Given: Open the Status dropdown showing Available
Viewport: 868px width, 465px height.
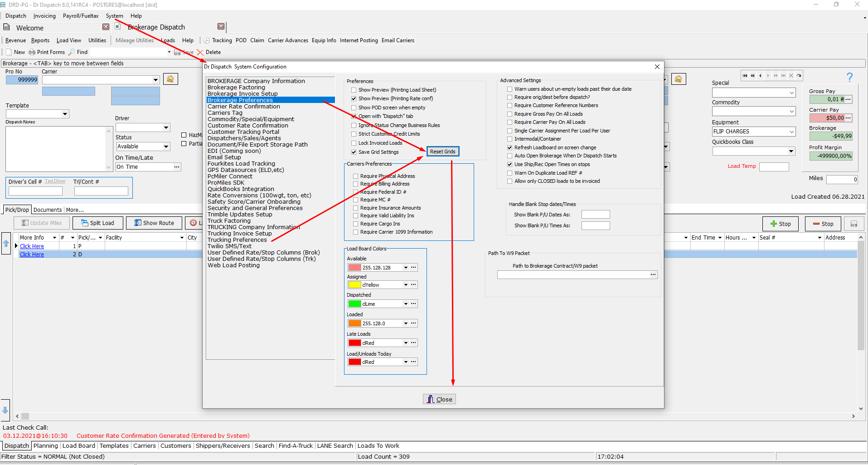Looking at the screenshot, I should point(166,147).
